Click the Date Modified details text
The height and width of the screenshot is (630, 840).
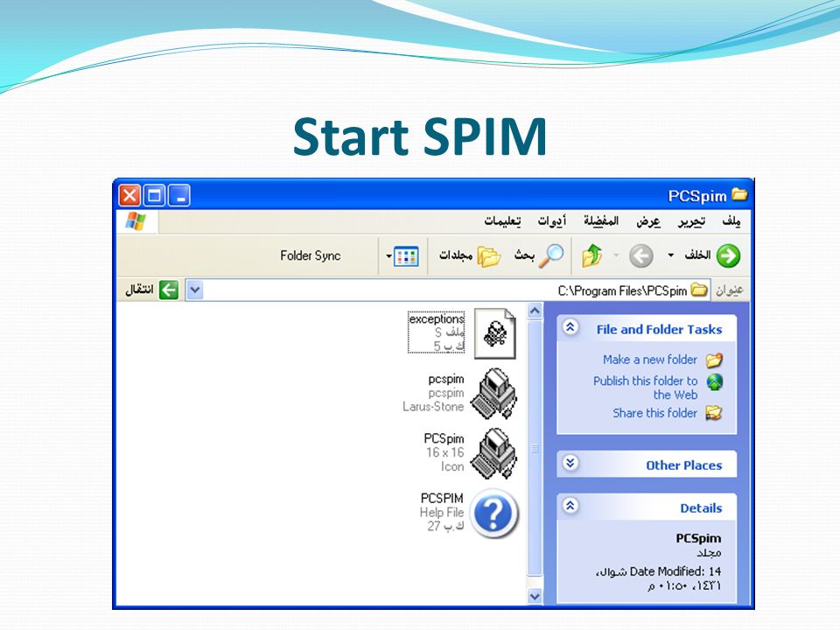point(658,578)
